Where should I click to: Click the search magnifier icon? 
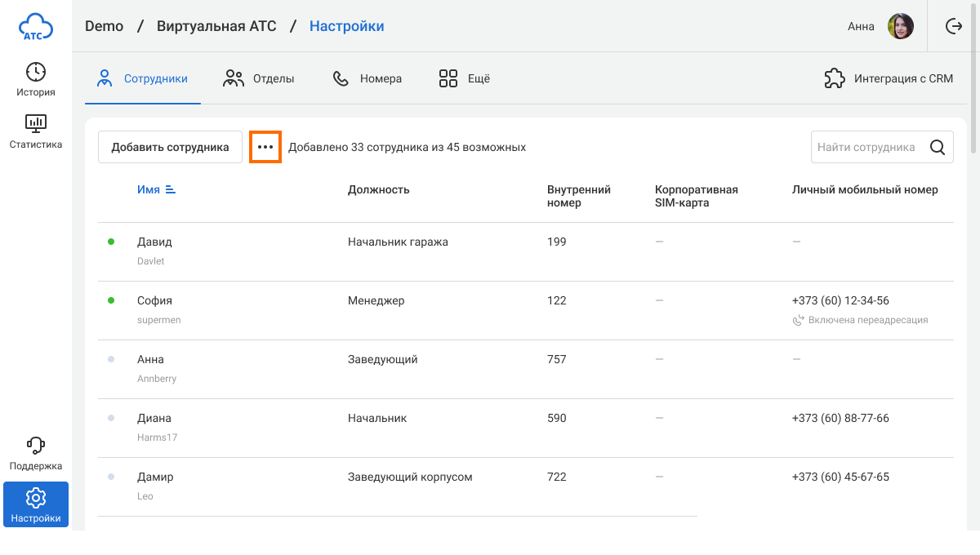click(x=938, y=148)
